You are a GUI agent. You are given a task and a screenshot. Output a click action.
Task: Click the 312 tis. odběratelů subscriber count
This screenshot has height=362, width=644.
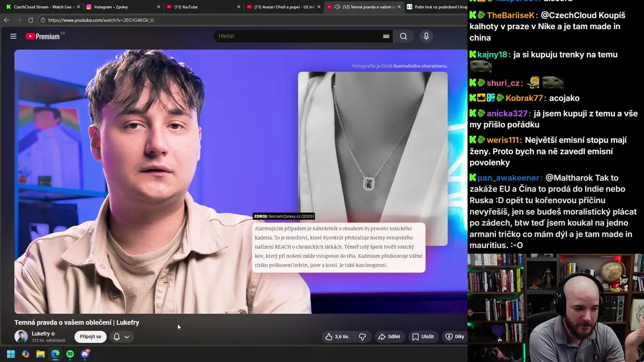tap(48, 341)
